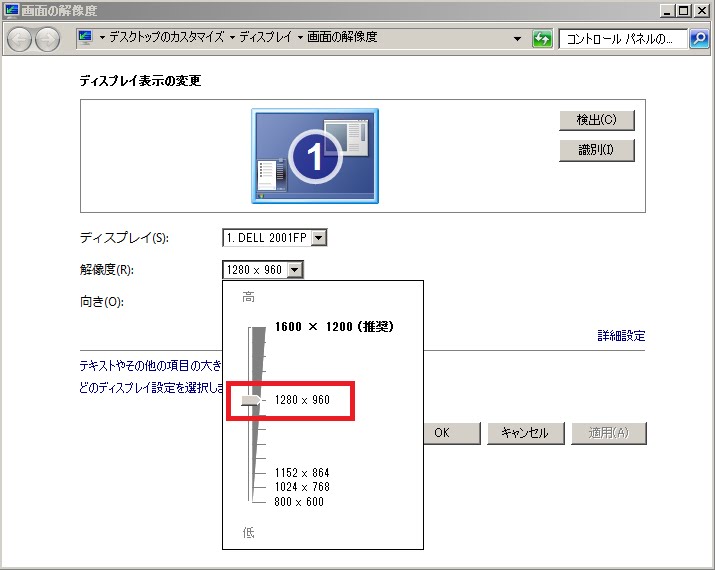Select monitor 1 thumbnail
This screenshot has width=715, height=570.
tap(315, 156)
